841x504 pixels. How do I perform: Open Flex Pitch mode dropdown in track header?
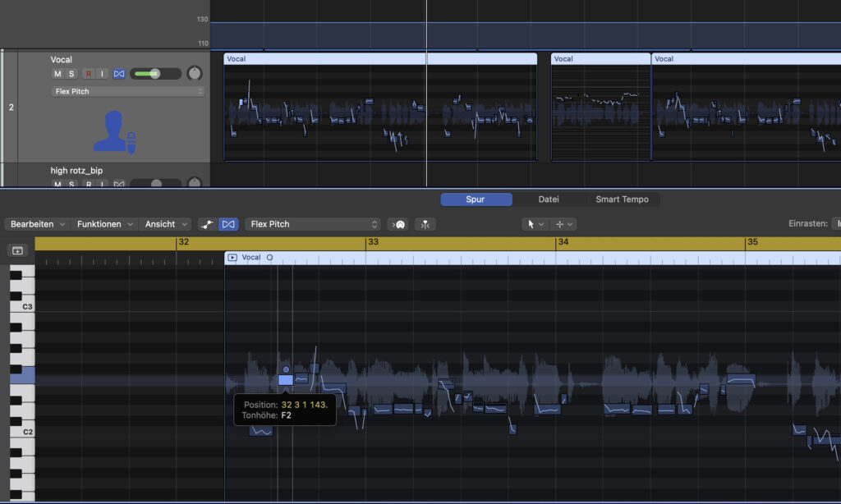point(128,91)
